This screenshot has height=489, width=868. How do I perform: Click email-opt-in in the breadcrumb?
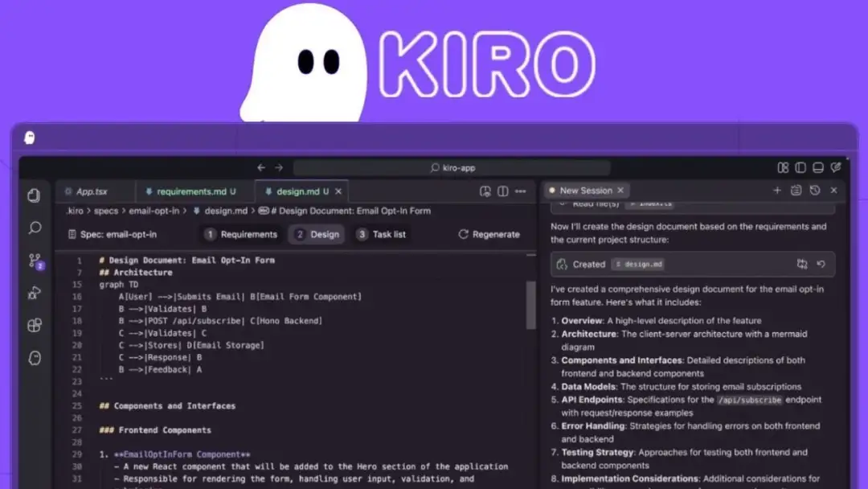154,211
